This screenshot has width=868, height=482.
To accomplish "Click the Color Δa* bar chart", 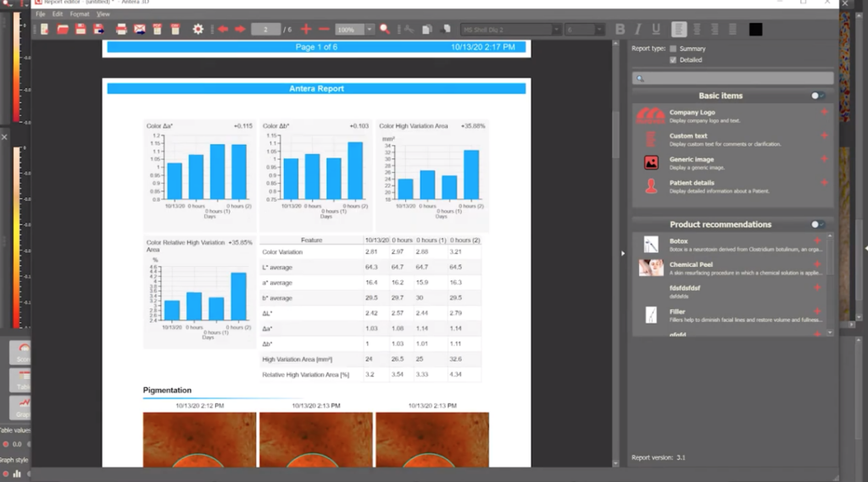I will 199,175.
